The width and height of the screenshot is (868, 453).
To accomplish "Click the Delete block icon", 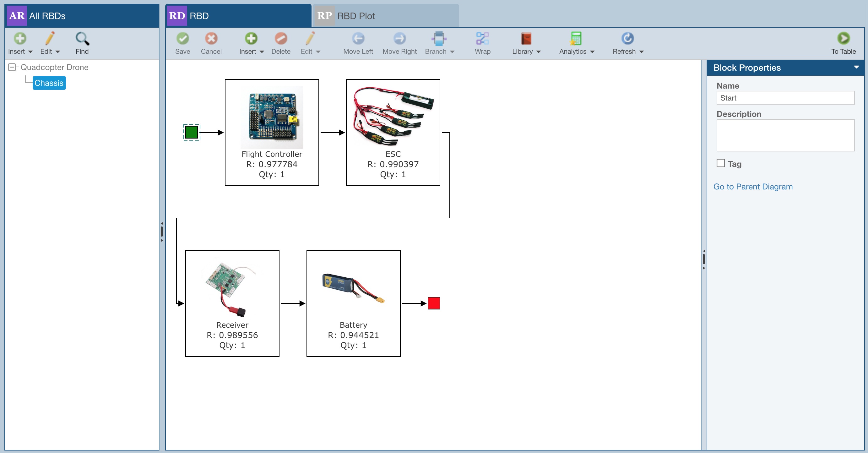I will click(x=281, y=38).
